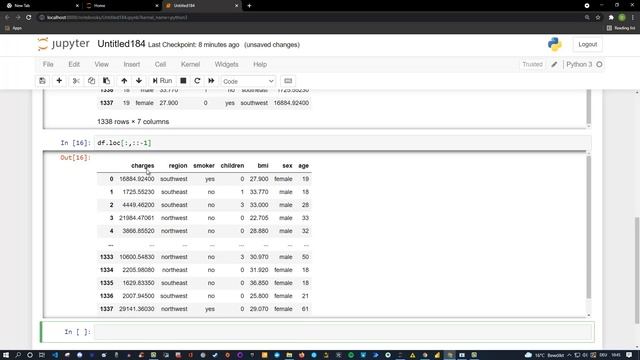Image resolution: width=640 pixels, height=360 pixels.
Task: Open the Help menu
Action: (x=260, y=64)
